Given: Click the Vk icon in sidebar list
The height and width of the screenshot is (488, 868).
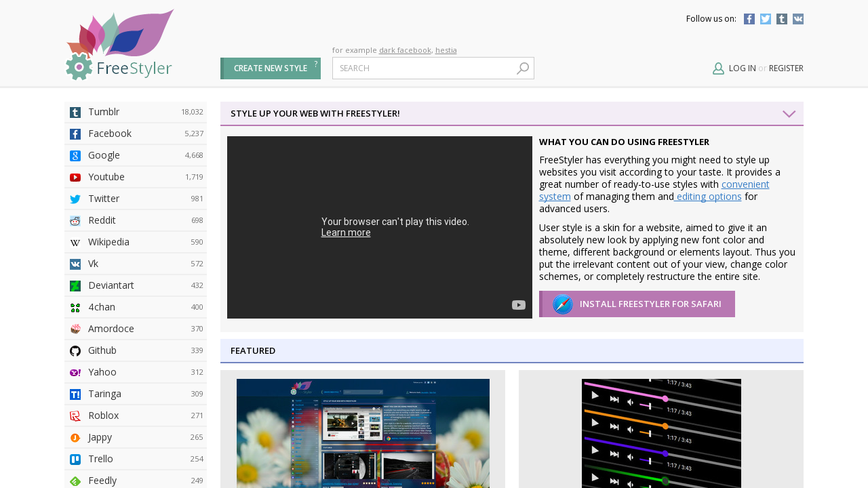Looking at the screenshot, I should coord(75,264).
